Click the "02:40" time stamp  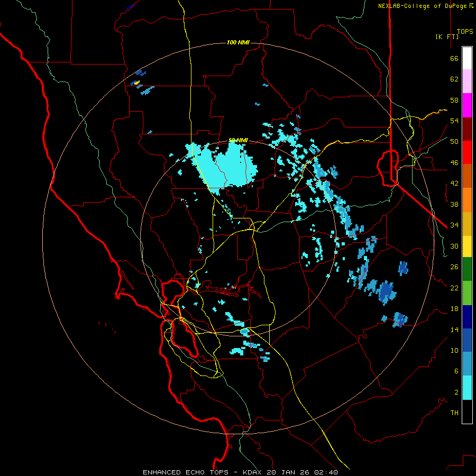[326, 472]
